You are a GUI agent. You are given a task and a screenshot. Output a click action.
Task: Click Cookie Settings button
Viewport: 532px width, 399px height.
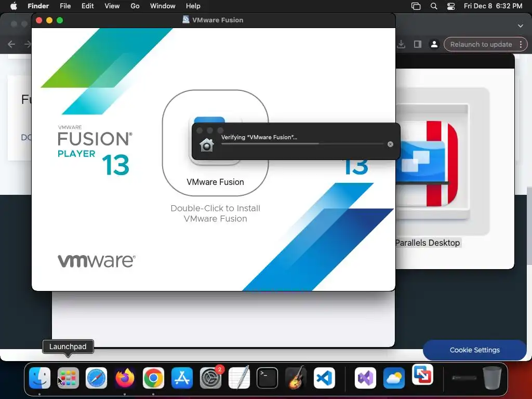(474, 350)
